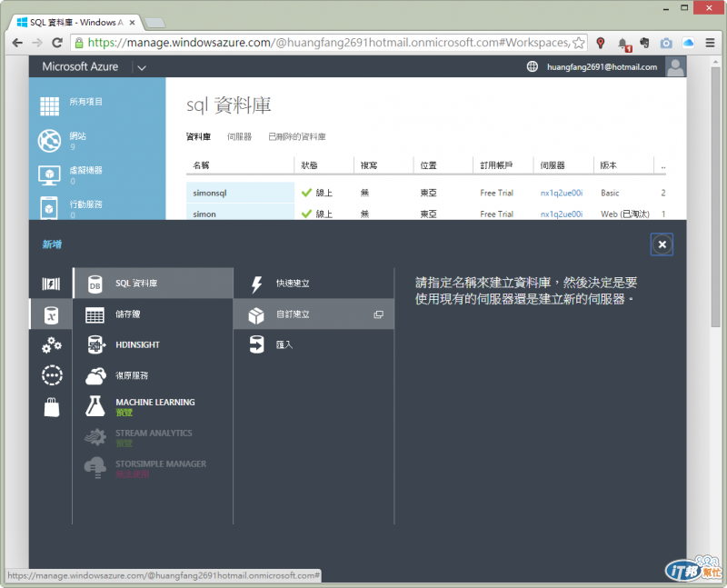Image resolution: width=727 pixels, height=588 pixels.
Task: Choose the app services gears category icon
Action: click(52, 345)
